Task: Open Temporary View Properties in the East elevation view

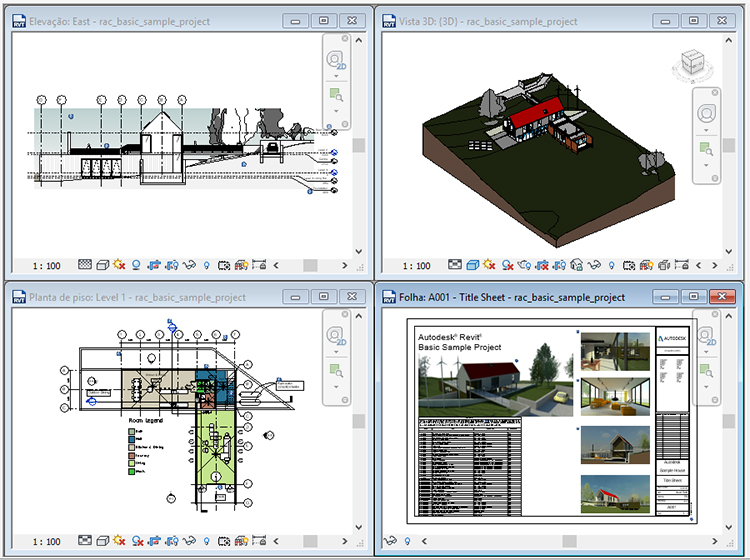Action: (x=224, y=265)
